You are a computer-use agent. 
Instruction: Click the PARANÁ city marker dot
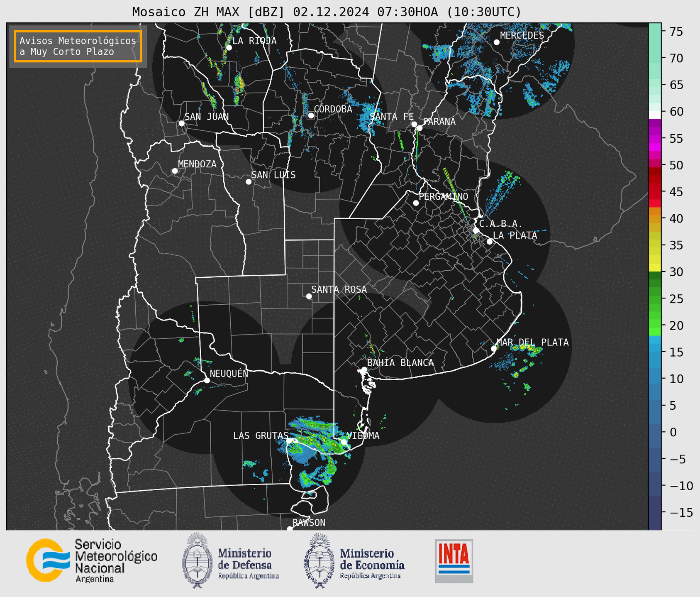tap(420, 128)
